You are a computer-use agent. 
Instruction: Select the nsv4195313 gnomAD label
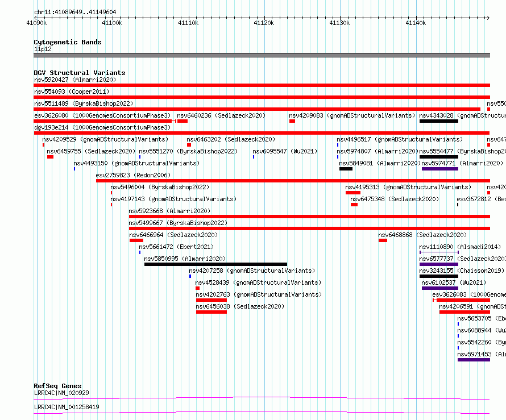click(x=408, y=187)
